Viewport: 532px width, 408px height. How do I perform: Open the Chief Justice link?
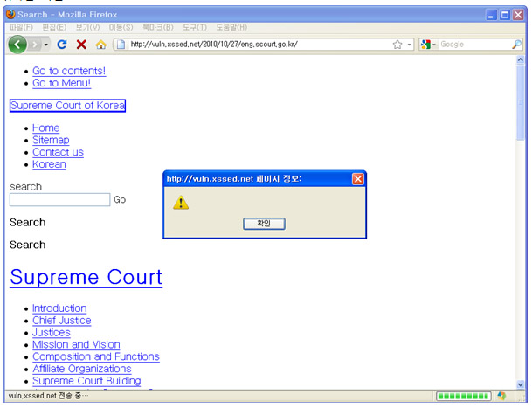[x=62, y=321]
